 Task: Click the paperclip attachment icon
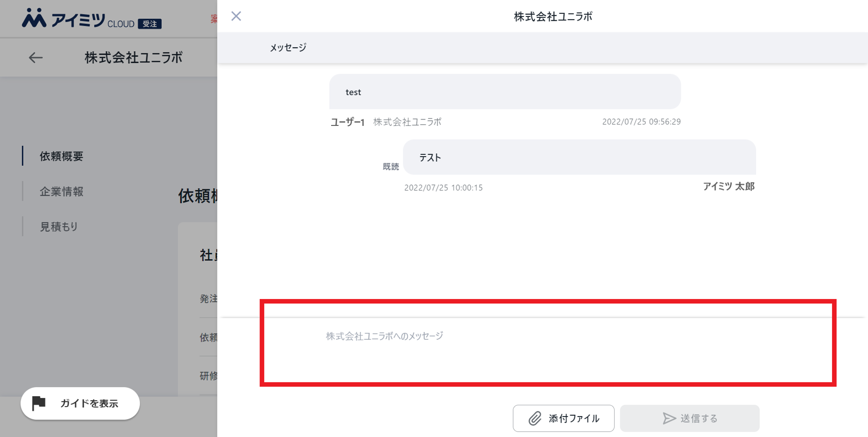535,418
